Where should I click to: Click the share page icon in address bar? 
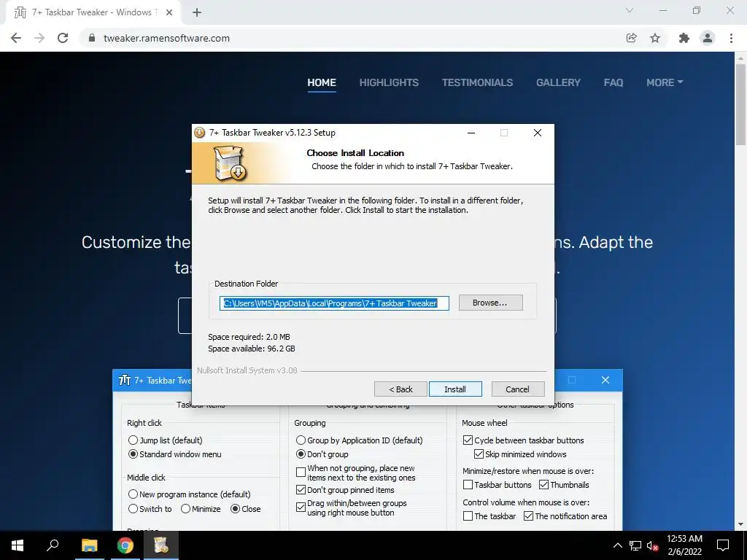coord(632,38)
